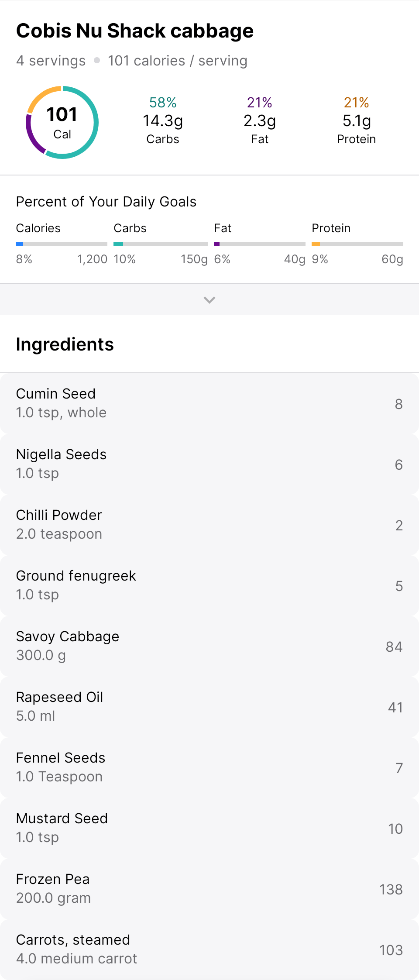419x980 pixels.
Task: Open the Mustard Seed ingredient
Action: (x=209, y=828)
